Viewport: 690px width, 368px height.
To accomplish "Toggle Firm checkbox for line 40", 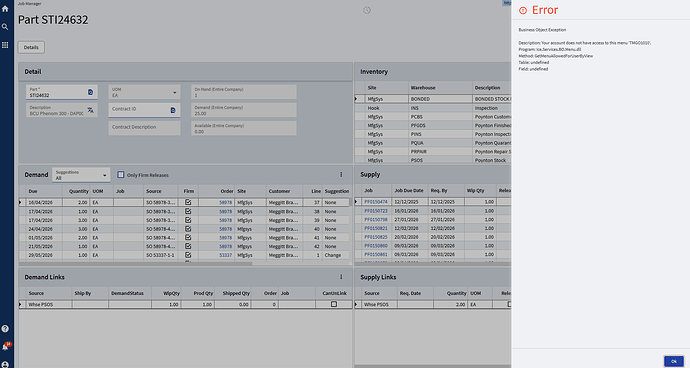I will click(188, 228).
